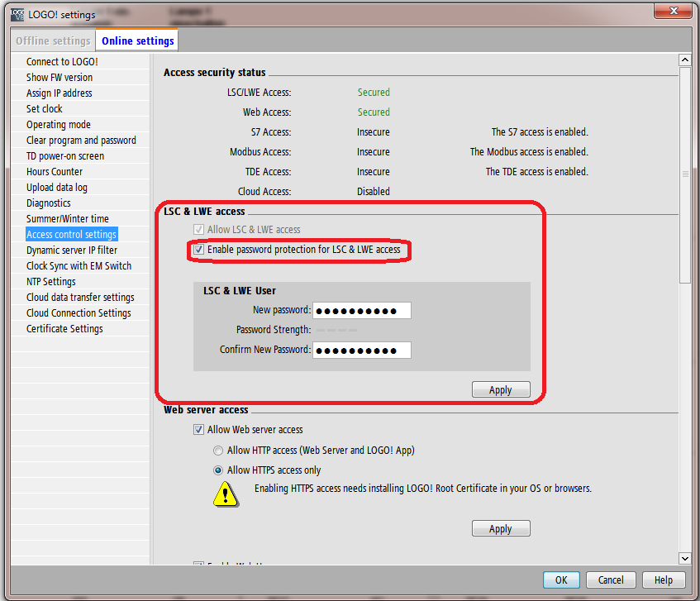The width and height of the screenshot is (700, 601).
Task: Open Assign IP address settings
Action: tap(59, 93)
